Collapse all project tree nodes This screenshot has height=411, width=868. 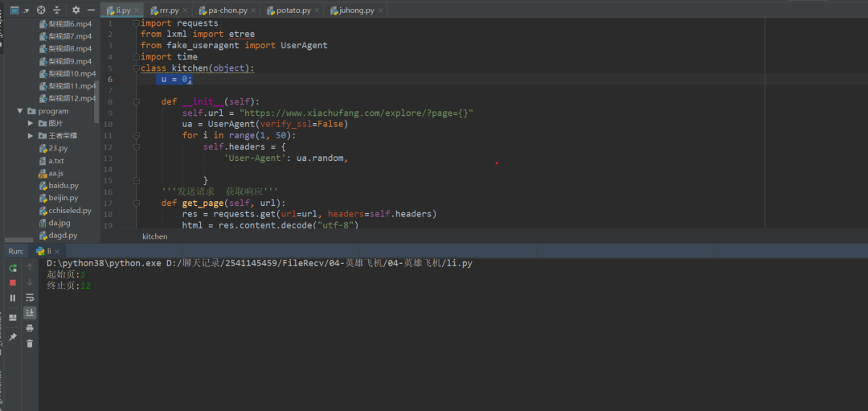click(57, 10)
